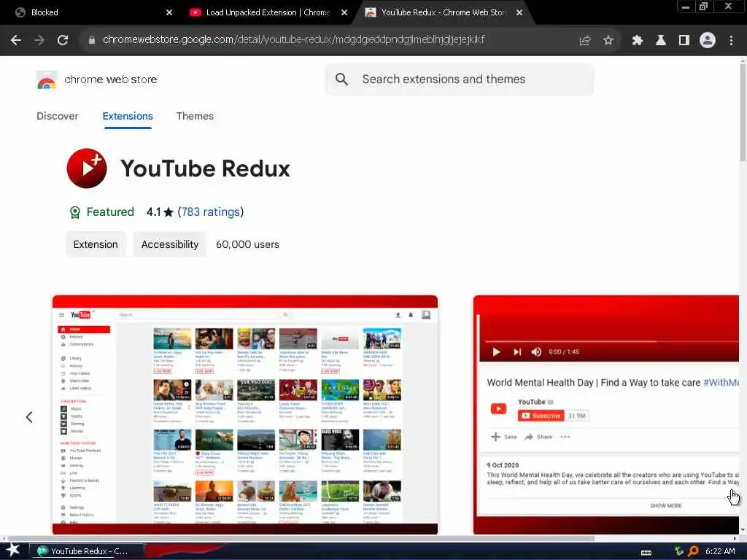Open the Chrome Labs flask icon

[x=661, y=41]
